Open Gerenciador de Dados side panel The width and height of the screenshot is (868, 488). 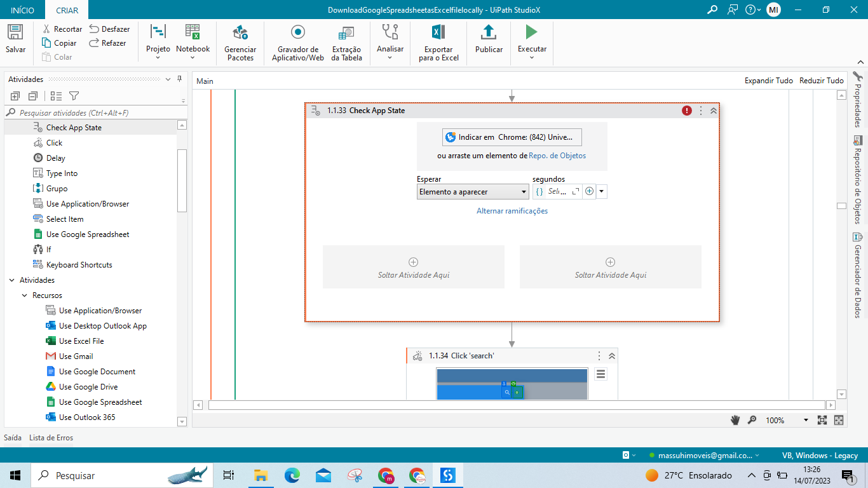858,275
